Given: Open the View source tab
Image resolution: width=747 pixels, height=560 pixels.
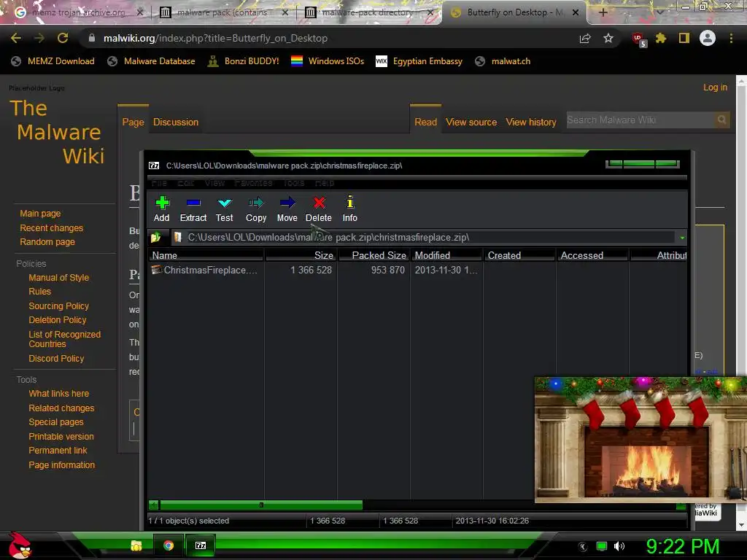Looking at the screenshot, I should [x=471, y=122].
